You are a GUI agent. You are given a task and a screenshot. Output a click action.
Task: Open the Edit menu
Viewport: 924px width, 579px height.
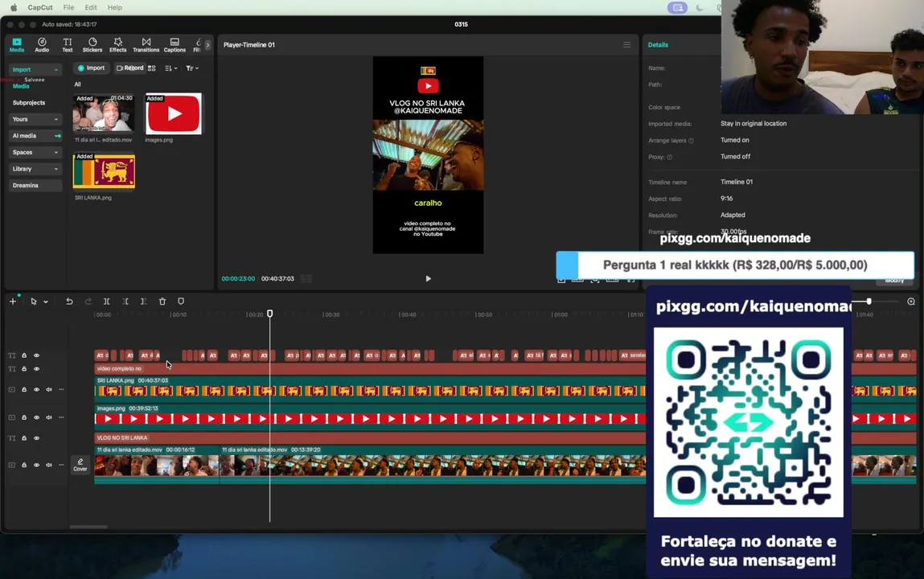coord(91,8)
